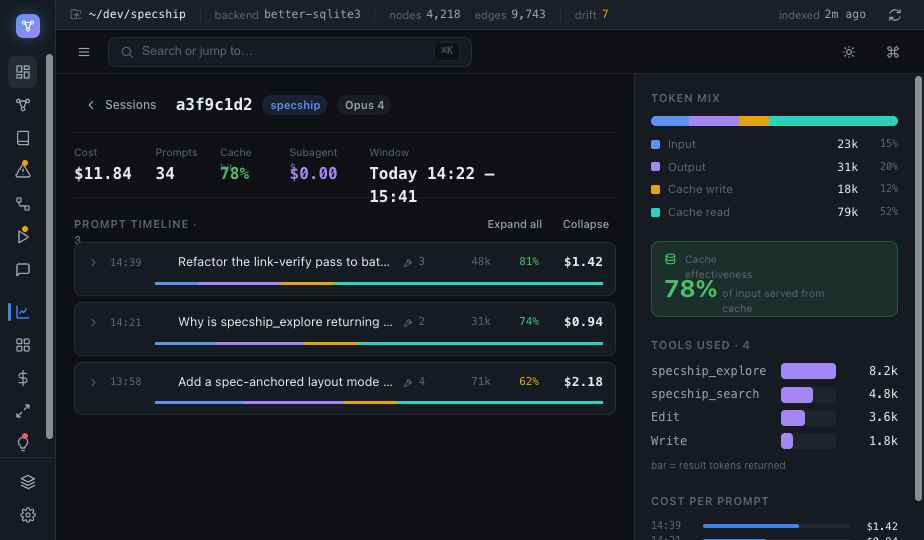
Task: Select the line chart analytics icon
Action: [23, 312]
